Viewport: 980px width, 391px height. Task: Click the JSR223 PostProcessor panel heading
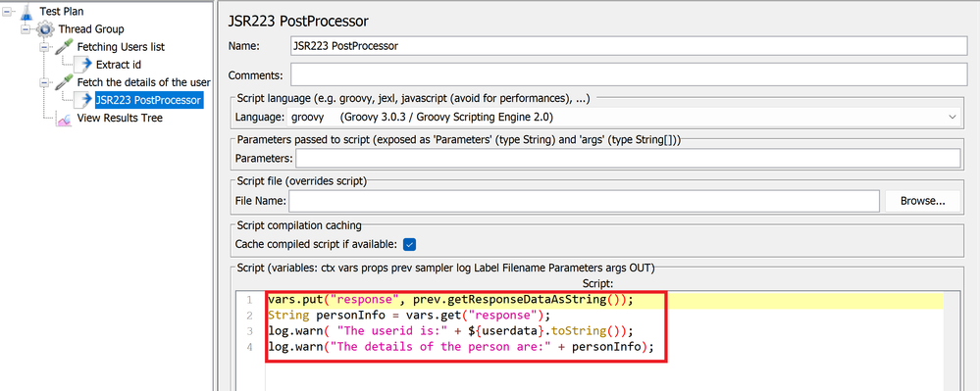tap(298, 21)
